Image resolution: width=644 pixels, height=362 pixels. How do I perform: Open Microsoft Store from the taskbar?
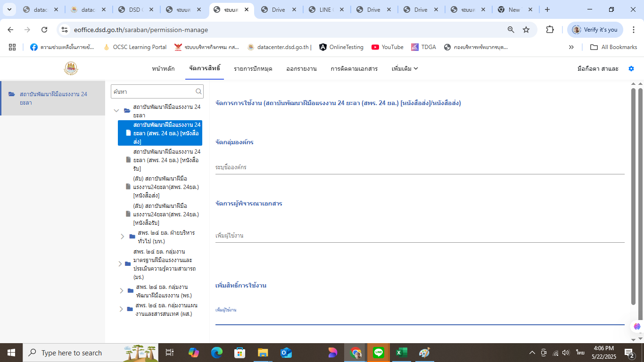tap(240, 353)
